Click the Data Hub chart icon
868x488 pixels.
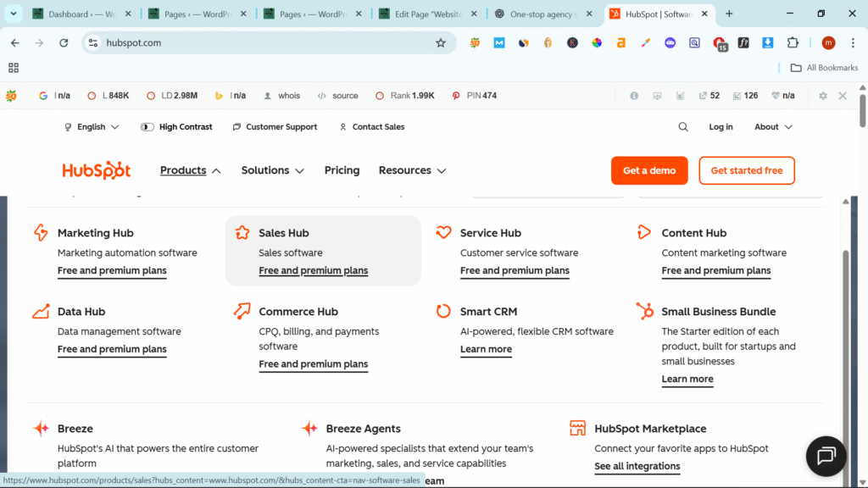[41, 311]
